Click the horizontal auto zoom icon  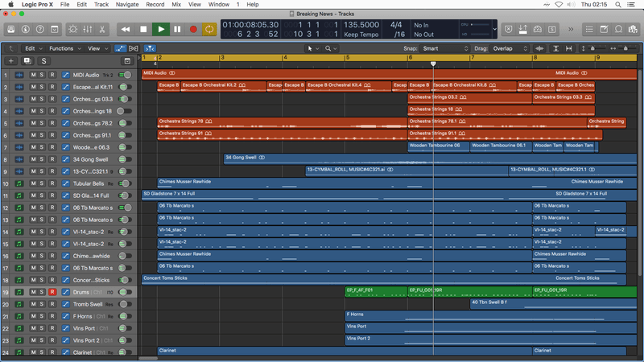[569, 48]
